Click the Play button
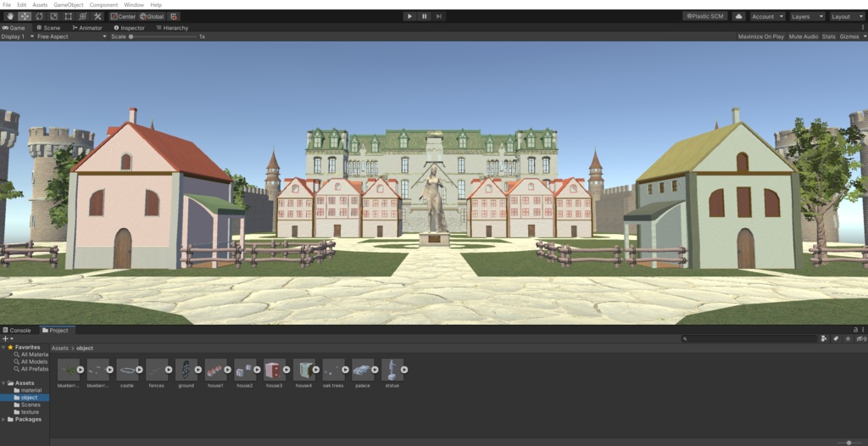This screenshot has height=446, width=868. 409,17
